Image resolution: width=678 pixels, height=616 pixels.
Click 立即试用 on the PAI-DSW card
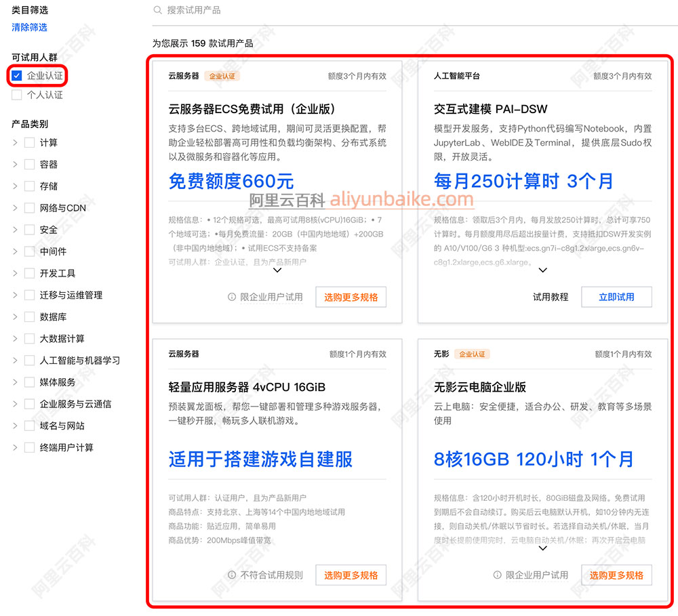[x=616, y=297]
